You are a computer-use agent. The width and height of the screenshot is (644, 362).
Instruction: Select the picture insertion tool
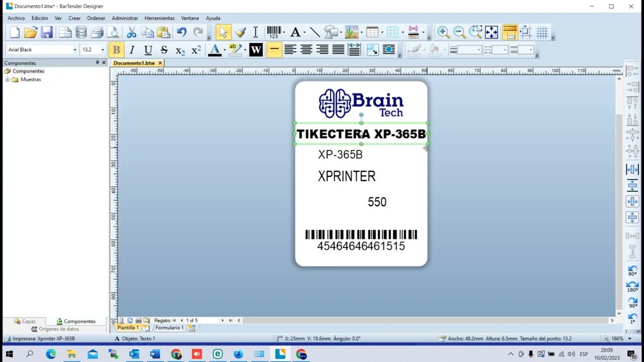click(x=351, y=33)
